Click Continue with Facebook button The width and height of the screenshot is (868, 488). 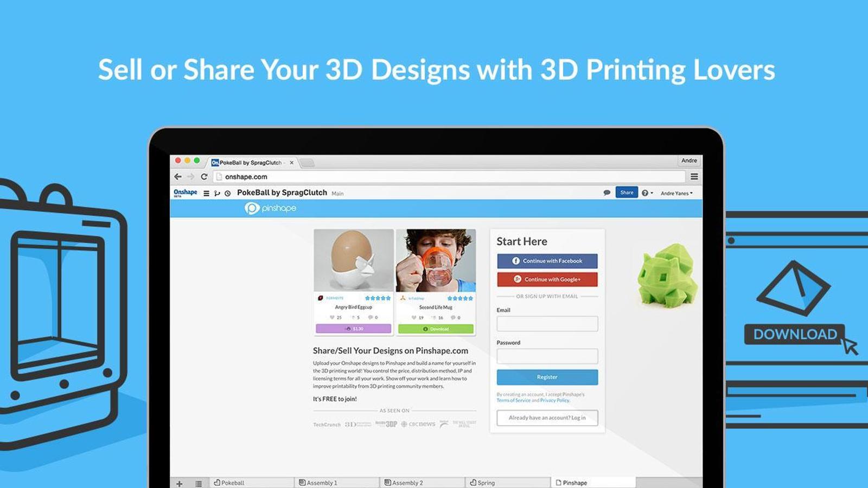[x=547, y=261]
